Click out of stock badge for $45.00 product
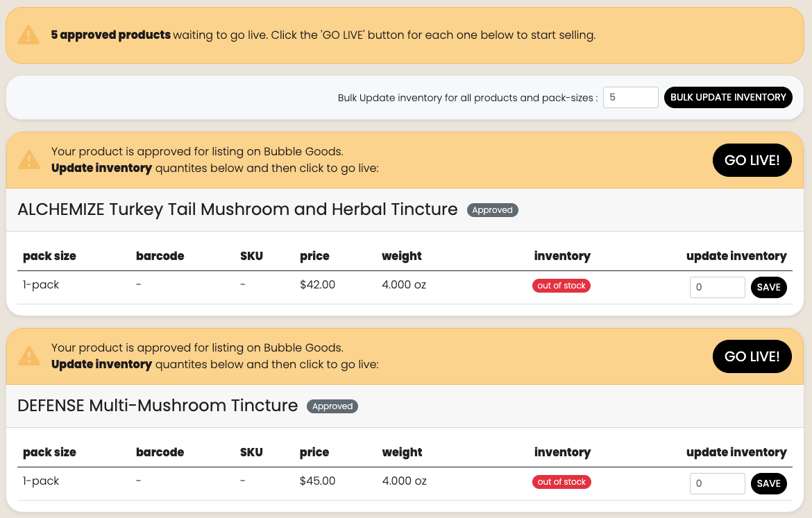 coord(561,482)
